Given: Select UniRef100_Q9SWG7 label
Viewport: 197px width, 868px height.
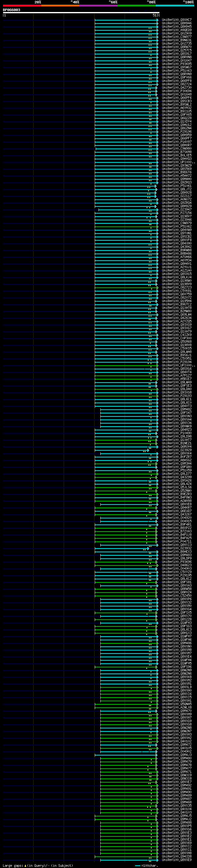Looking at the screenshot, I should pos(177,67).
